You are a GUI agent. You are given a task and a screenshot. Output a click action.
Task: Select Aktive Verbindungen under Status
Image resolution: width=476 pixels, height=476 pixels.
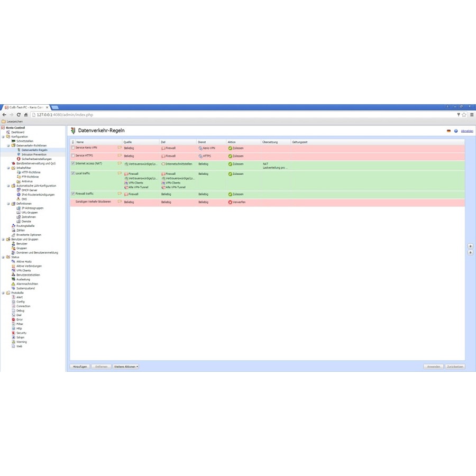pos(29,266)
